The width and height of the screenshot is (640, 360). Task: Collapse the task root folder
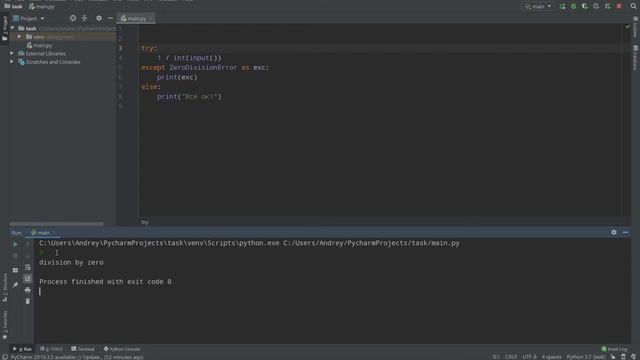12,28
